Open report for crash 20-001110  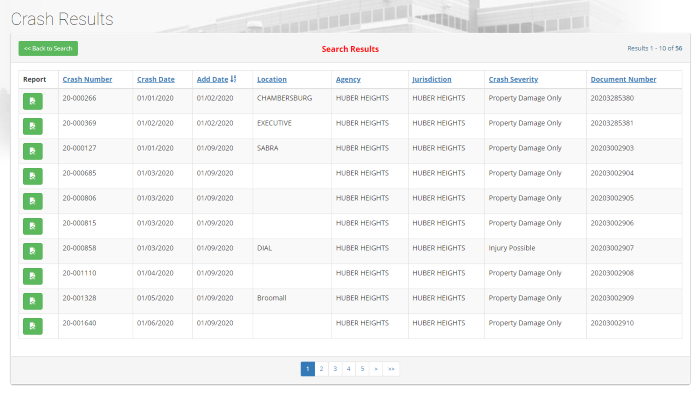tap(33, 276)
